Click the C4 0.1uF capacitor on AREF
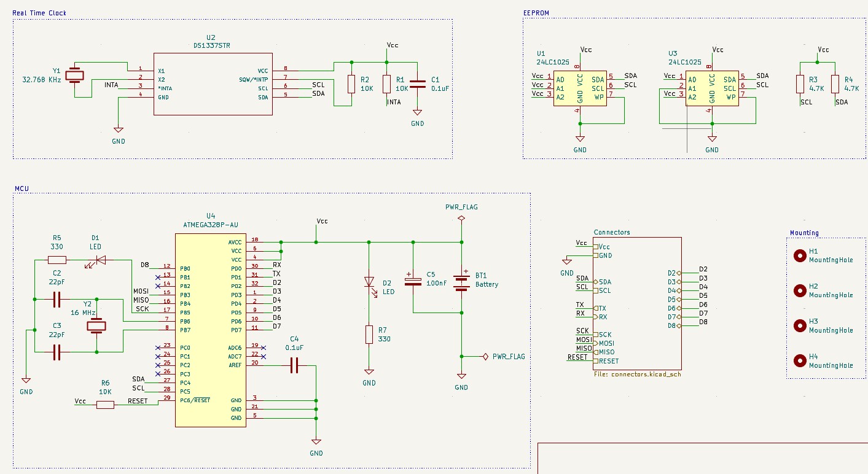Viewport: 868px width, 474px height. click(x=294, y=366)
